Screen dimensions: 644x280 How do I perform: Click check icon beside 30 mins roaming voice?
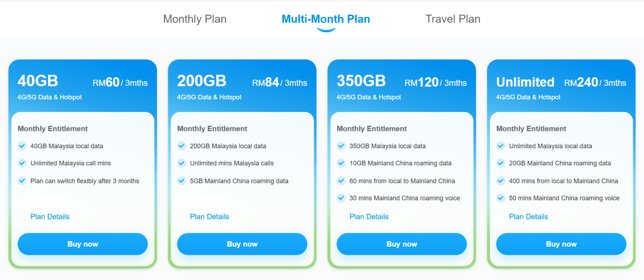pyautogui.click(x=341, y=198)
